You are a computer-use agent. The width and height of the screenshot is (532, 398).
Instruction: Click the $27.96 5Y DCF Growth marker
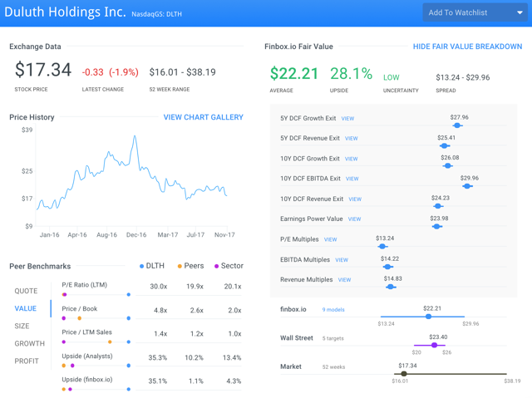[x=457, y=125]
